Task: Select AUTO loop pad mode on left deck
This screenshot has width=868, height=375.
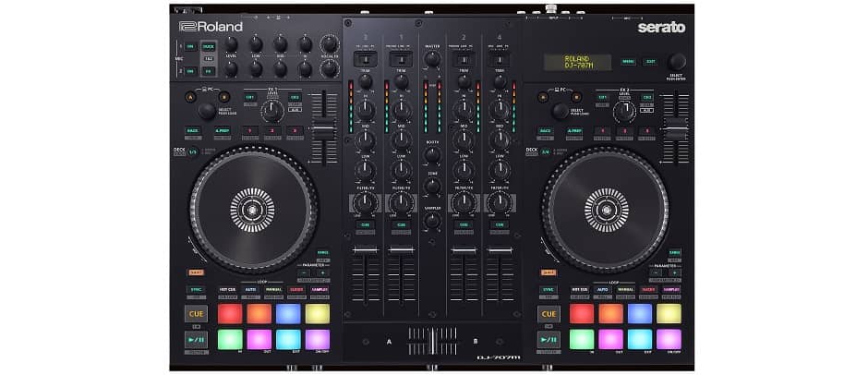Action: coord(251,289)
